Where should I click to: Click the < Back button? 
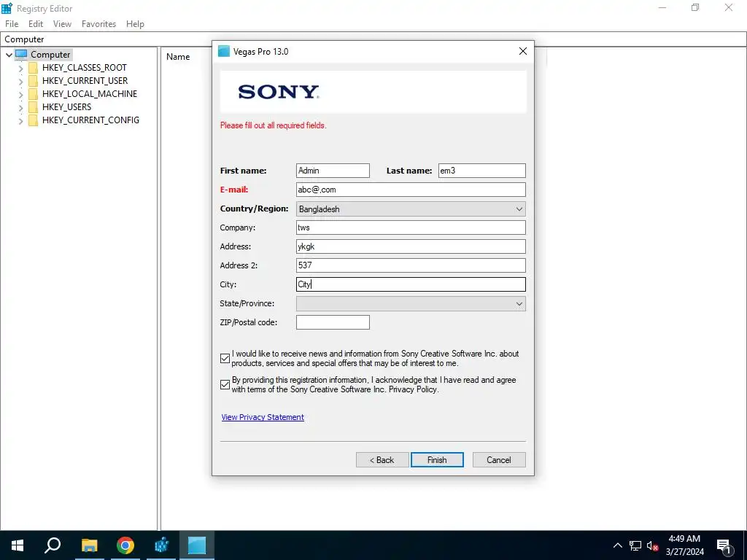(x=382, y=459)
